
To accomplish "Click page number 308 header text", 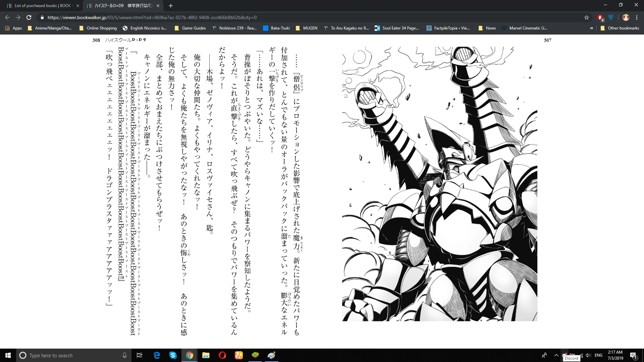I will pyautogui.click(x=96, y=40).
